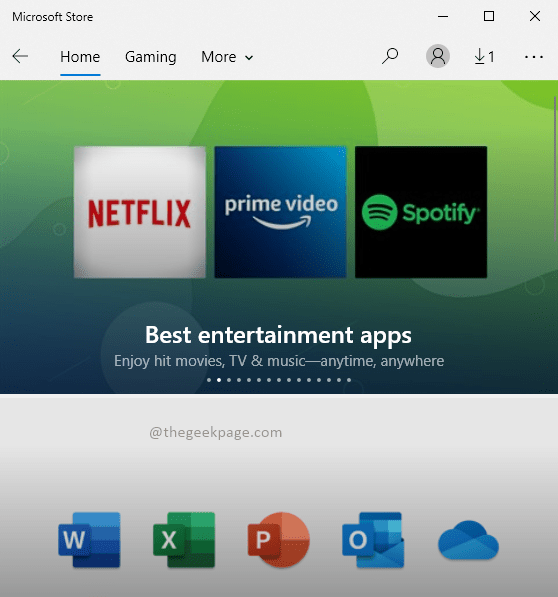Viewport: 558px width, 597px height.
Task: Close the Microsoft Store window
Action: point(535,16)
